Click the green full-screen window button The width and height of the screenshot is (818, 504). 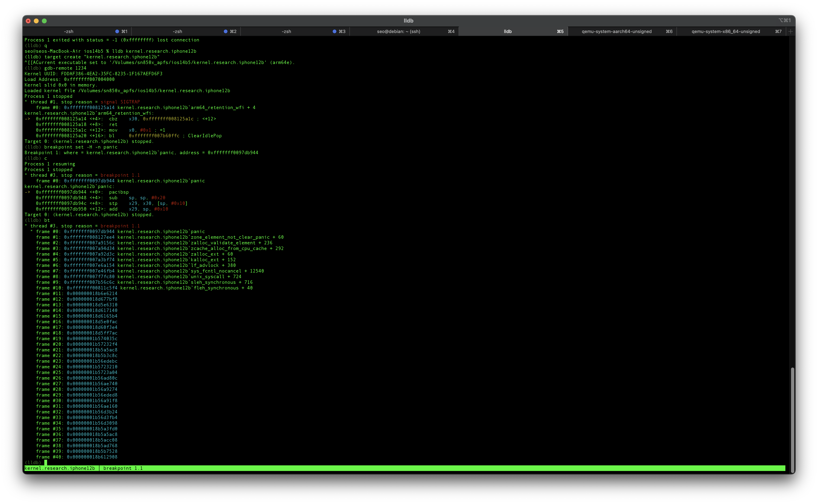(x=44, y=21)
